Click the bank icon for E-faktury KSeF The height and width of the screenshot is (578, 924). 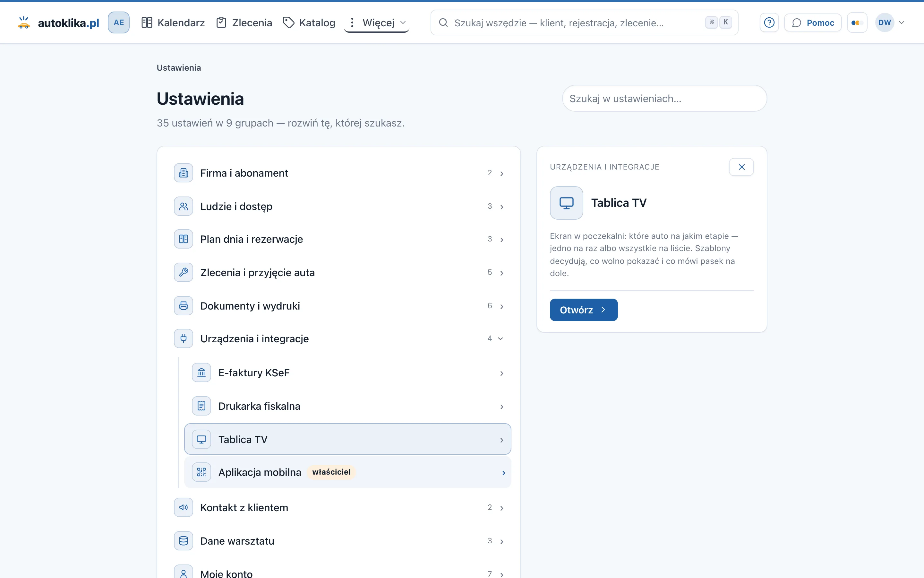[x=201, y=372]
